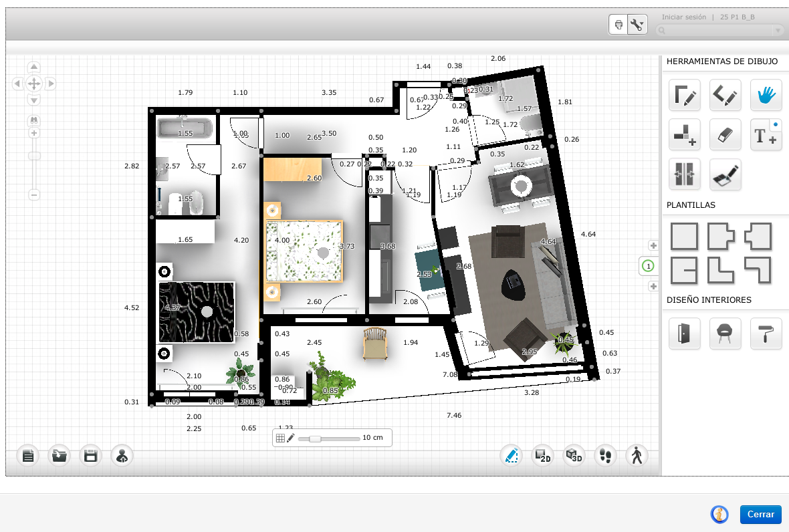The width and height of the screenshot is (789, 532).
Task: Open the doors and windows catalog
Action: [x=684, y=334]
